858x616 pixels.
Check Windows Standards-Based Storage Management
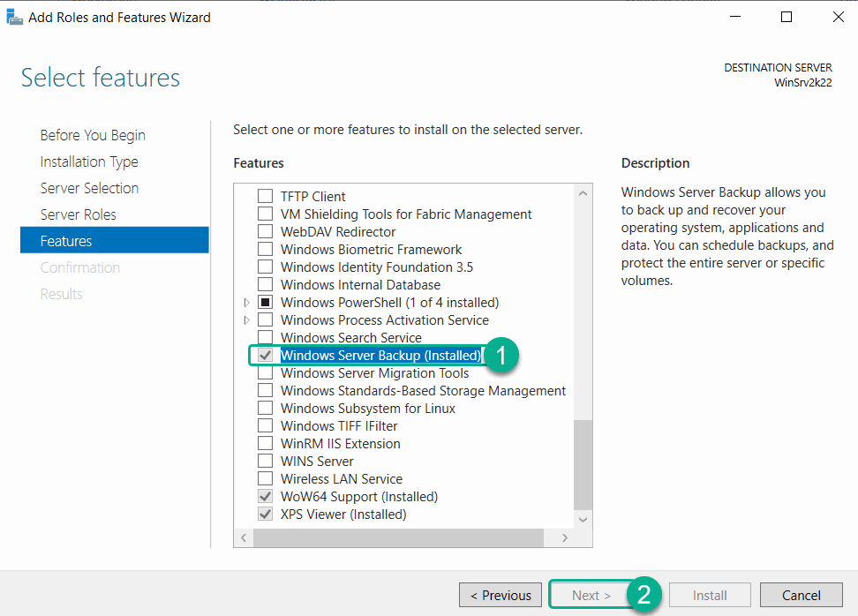(266, 390)
